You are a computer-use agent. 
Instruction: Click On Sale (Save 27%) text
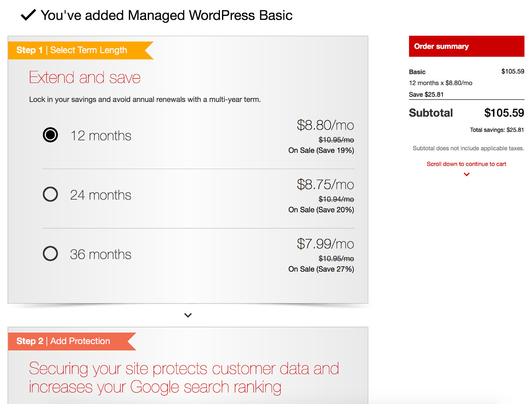pos(321,269)
